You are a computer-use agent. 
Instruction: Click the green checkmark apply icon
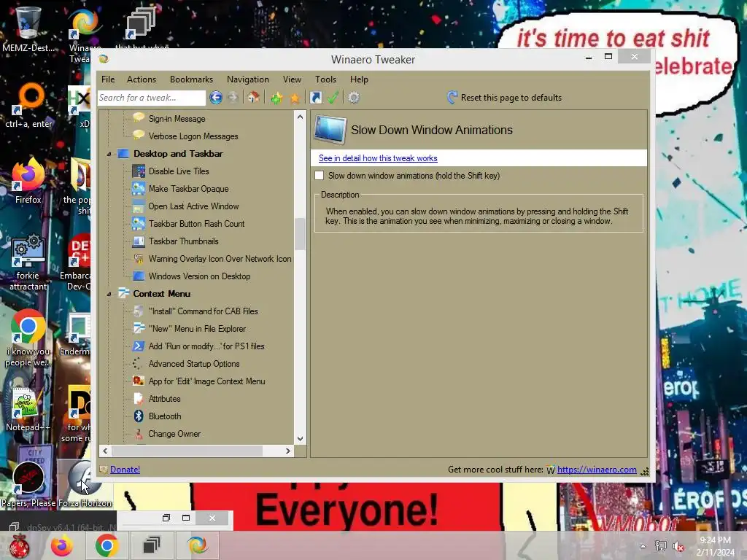(333, 98)
